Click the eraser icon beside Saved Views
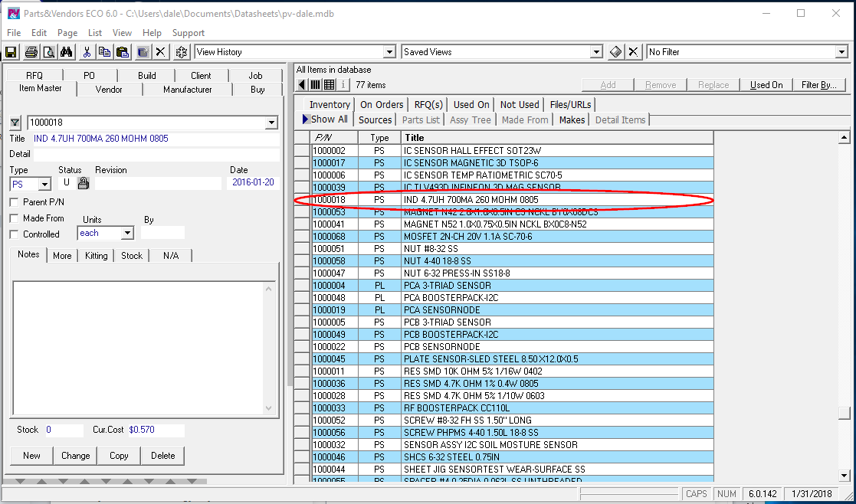Viewport: 856px width, 504px height. (x=615, y=52)
